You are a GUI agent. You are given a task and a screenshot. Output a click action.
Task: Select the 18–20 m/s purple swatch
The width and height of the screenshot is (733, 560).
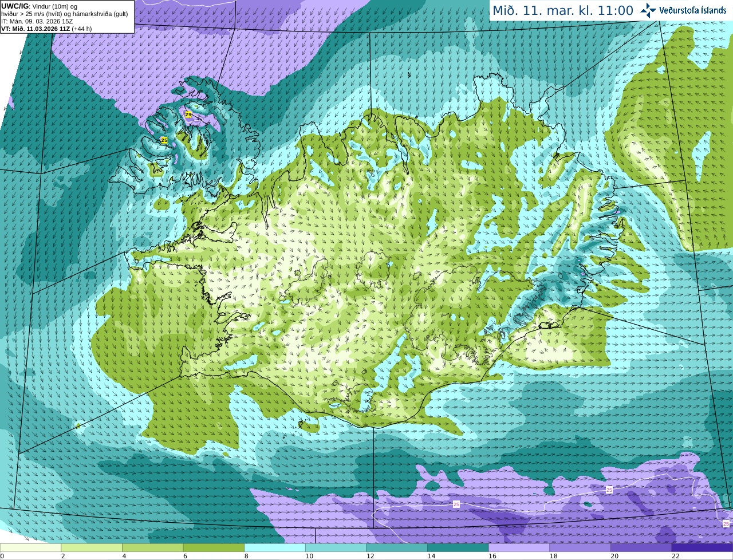click(580, 548)
